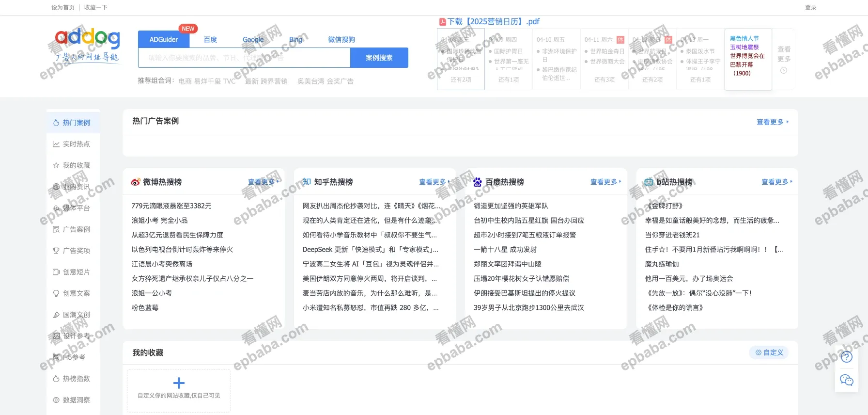Open the H5参考 sidebar item
The image size is (868, 415).
coord(73,357)
